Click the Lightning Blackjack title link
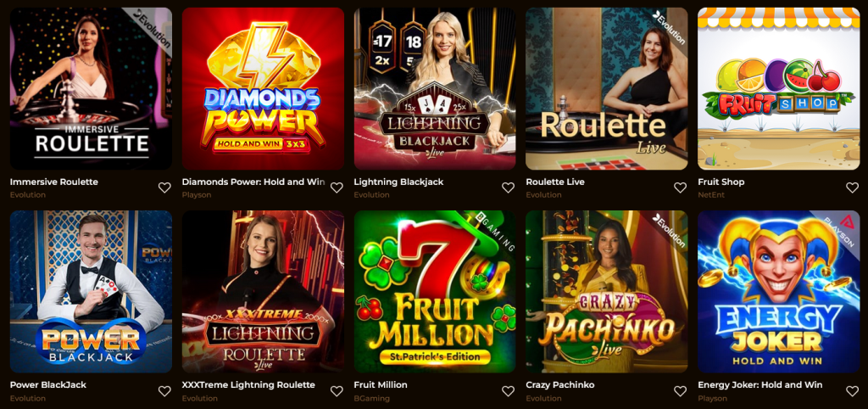Viewport: 868px width, 409px height. point(398,182)
